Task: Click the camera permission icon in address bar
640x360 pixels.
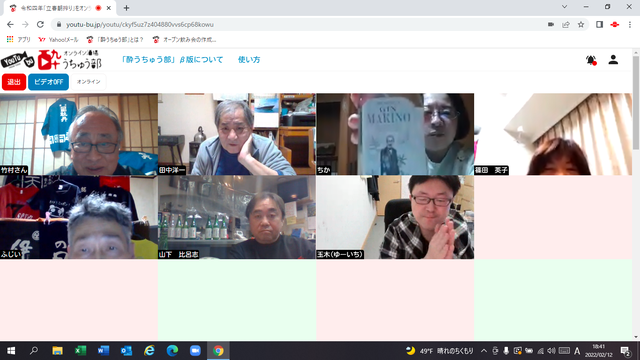Action: pyautogui.click(x=551, y=24)
